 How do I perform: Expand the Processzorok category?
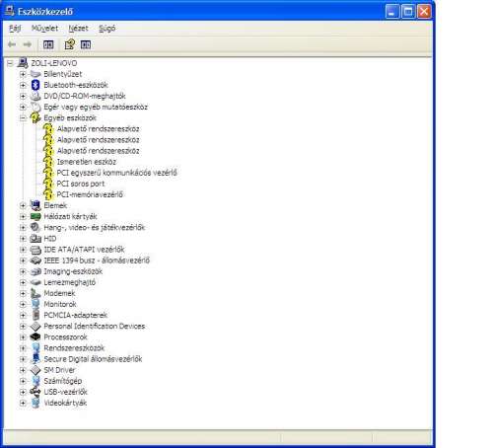tap(23, 337)
